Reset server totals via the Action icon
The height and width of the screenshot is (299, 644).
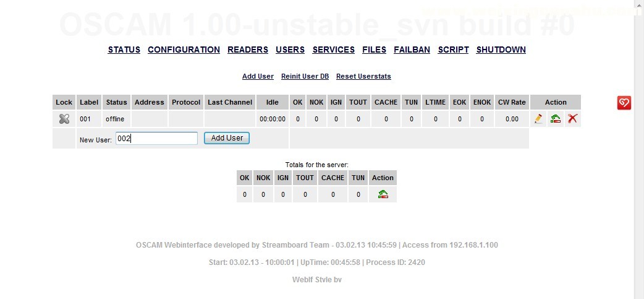point(383,194)
